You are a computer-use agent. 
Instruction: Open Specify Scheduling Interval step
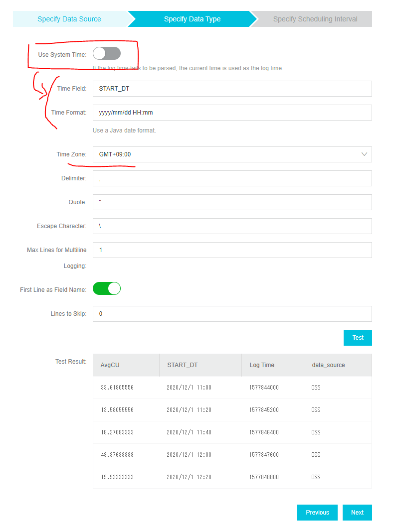(315, 19)
